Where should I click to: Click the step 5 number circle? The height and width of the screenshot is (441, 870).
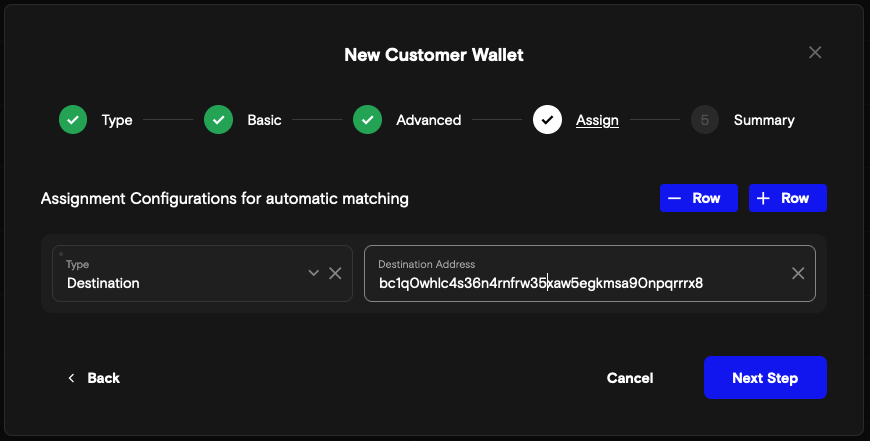pyautogui.click(x=705, y=120)
